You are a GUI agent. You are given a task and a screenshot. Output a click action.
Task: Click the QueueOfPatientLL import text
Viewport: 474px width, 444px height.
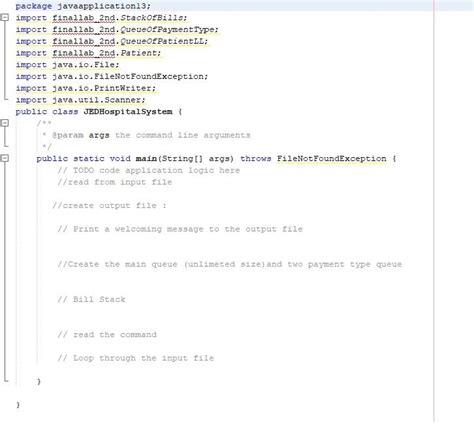[164, 41]
